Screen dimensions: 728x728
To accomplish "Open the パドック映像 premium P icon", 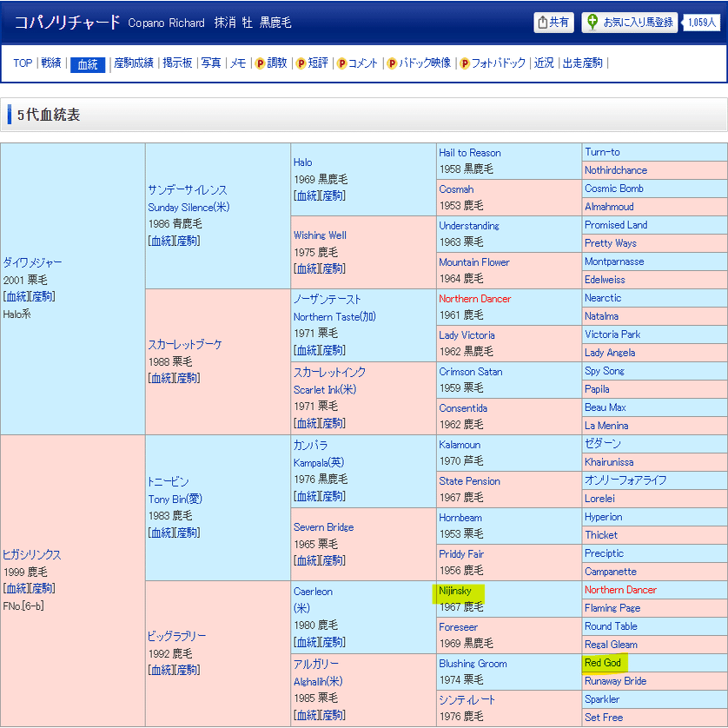I will (392, 63).
